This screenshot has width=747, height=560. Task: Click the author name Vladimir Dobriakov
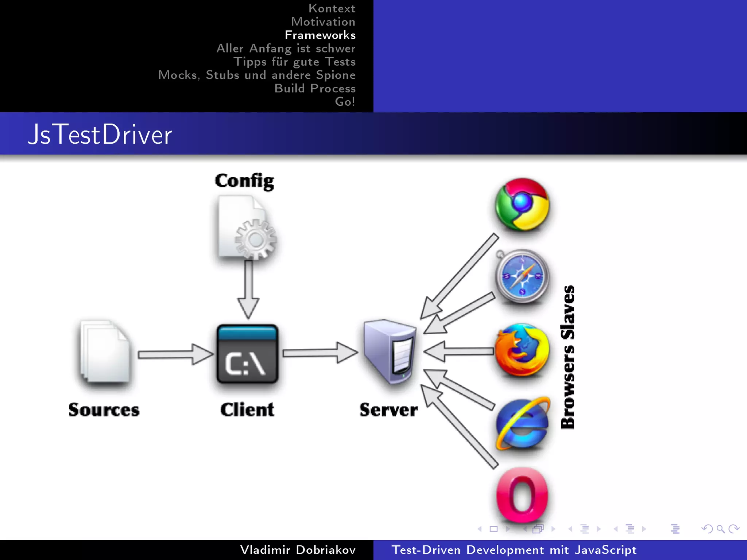pos(298,550)
